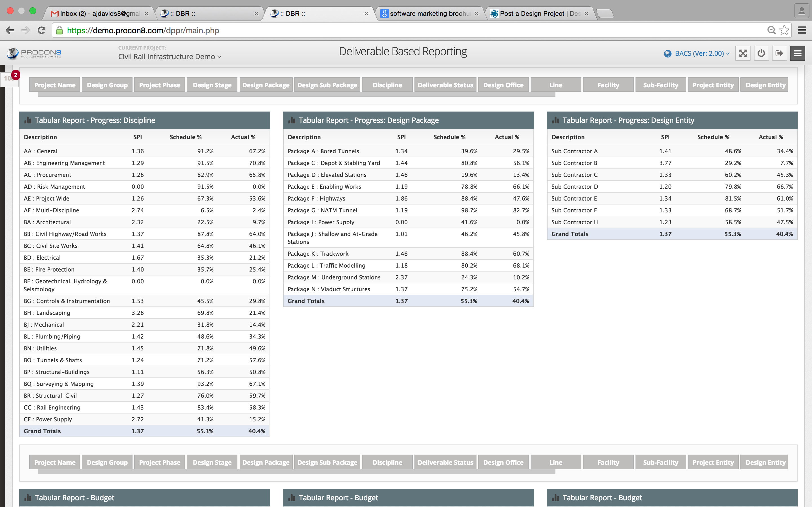Click the browser reload icon
Screen dimensions: 812x507
pos(42,30)
